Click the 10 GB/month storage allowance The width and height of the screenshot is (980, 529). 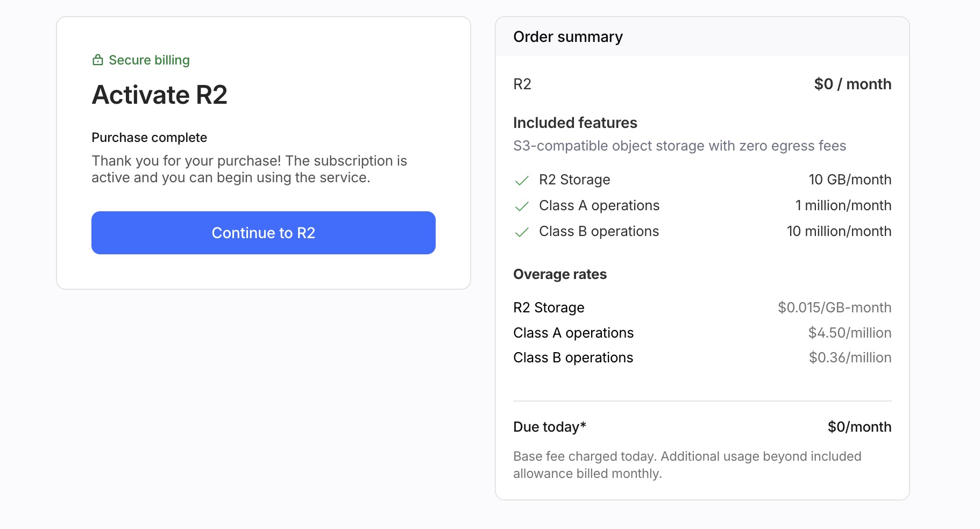click(x=850, y=180)
